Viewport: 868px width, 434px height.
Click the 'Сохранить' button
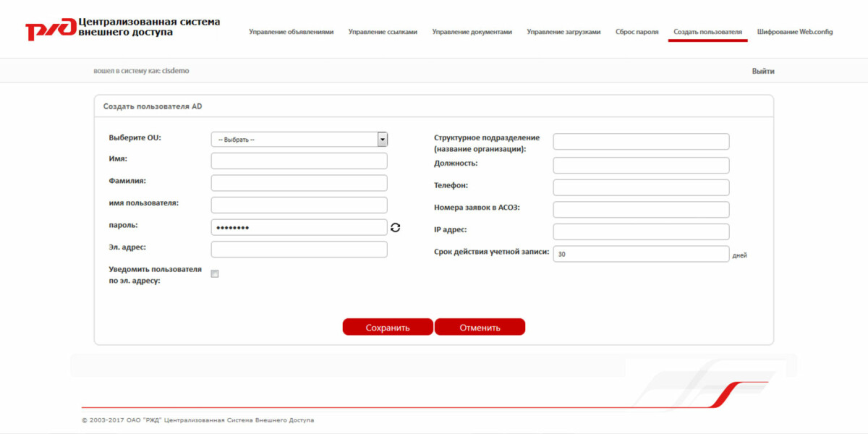click(x=388, y=326)
